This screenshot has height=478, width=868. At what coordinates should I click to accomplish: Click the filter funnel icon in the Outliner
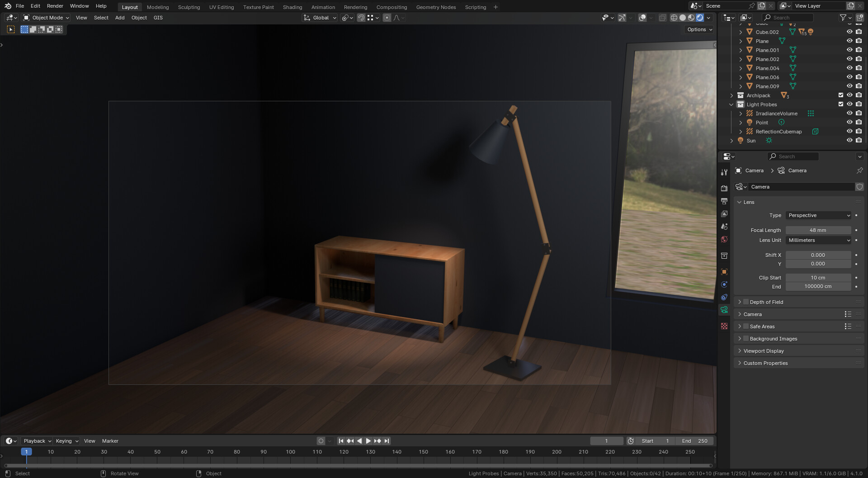click(x=844, y=17)
